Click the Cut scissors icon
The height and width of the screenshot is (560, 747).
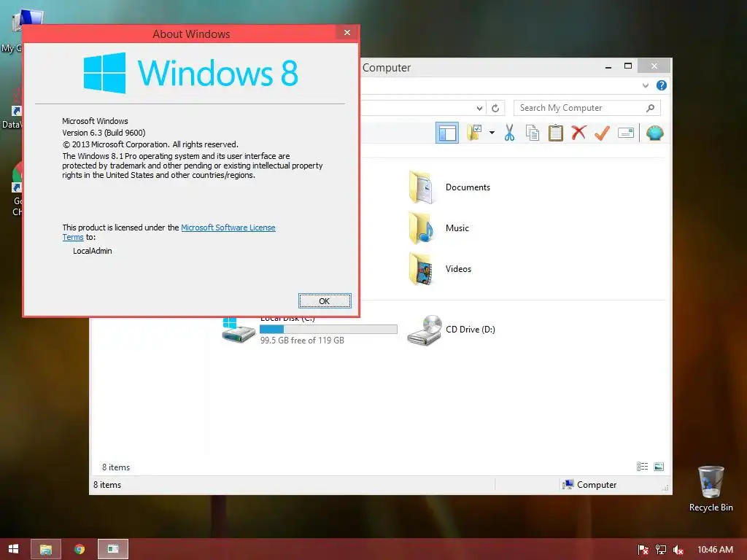pyautogui.click(x=509, y=133)
